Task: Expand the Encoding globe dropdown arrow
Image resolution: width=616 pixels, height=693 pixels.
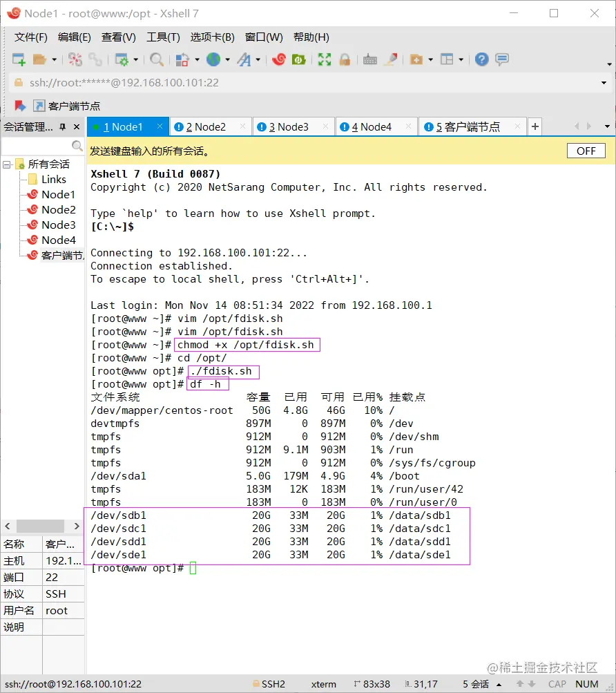Action: pos(228,59)
